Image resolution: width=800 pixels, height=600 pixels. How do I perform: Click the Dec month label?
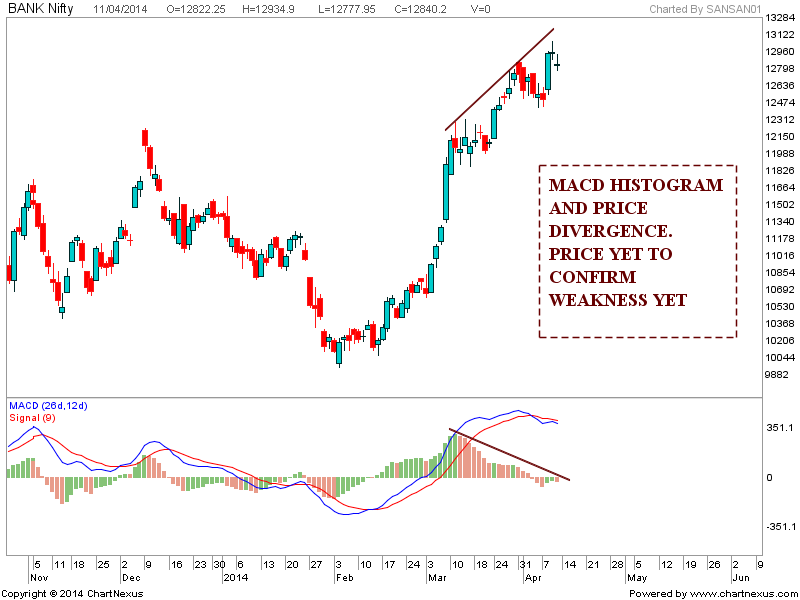(131, 578)
